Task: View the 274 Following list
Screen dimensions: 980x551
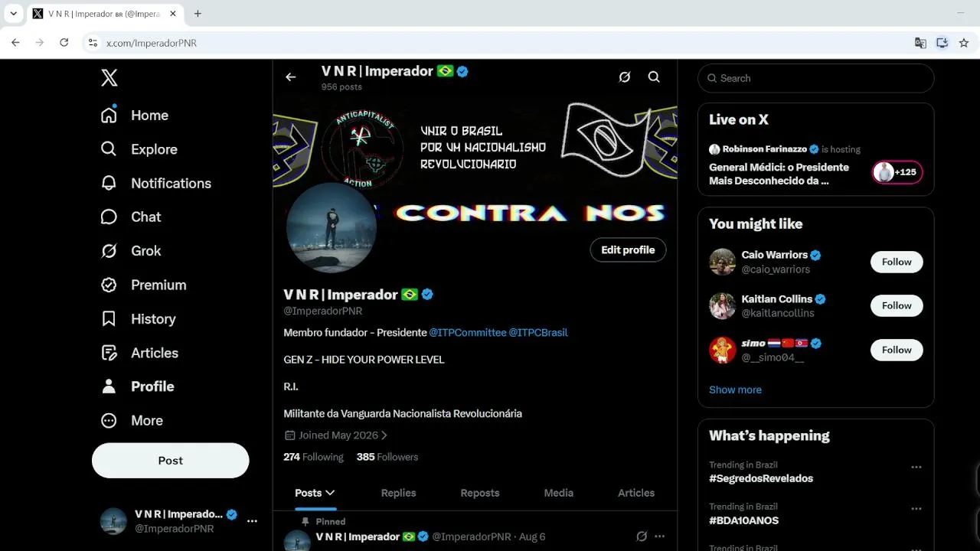Action: coord(313,457)
